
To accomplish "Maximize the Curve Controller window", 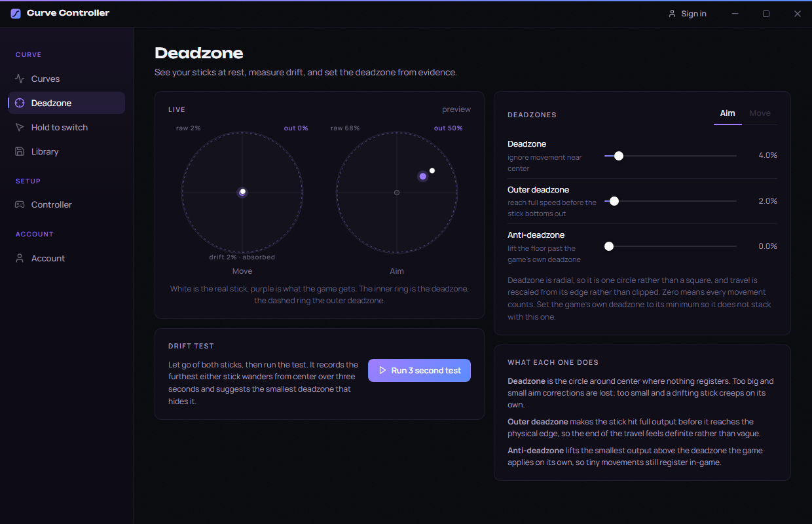I will (x=766, y=14).
